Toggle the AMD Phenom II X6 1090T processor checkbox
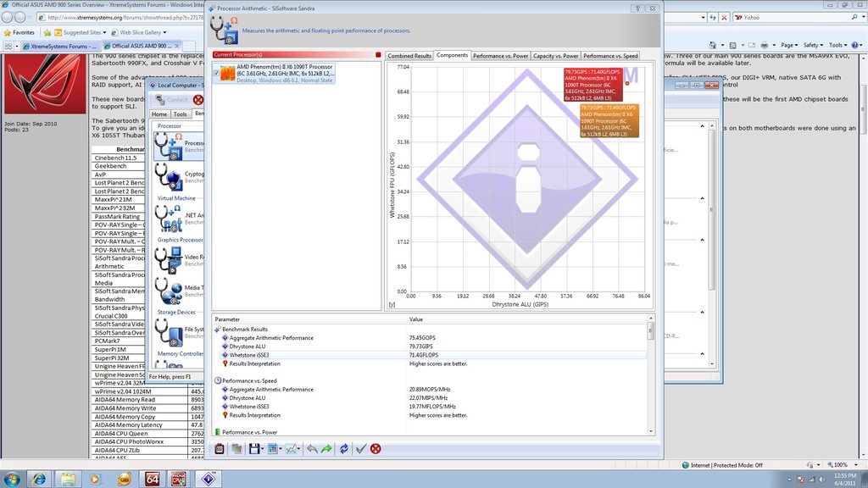The width and height of the screenshot is (868, 488). click(216, 73)
